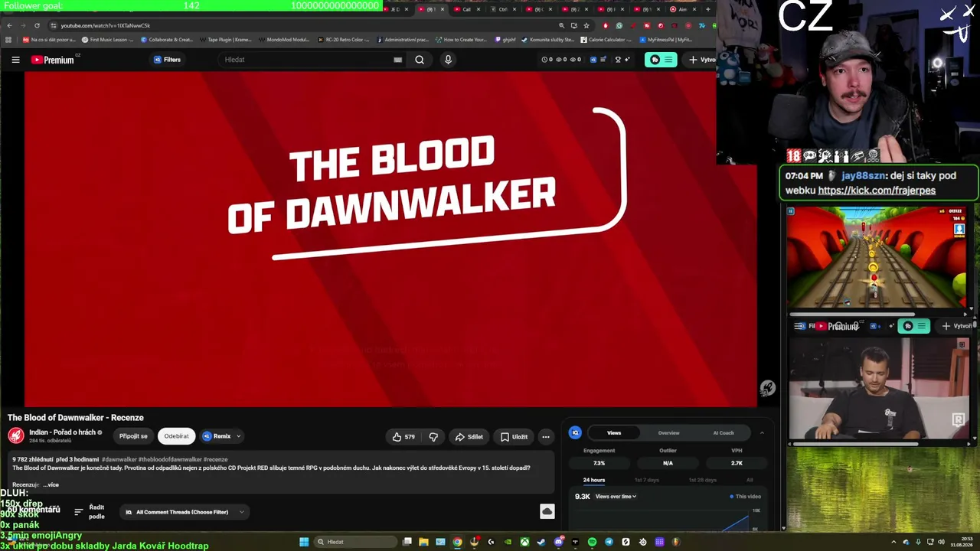Select the vidIQ Views tab
The image size is (980, 551).
(614, 433)
